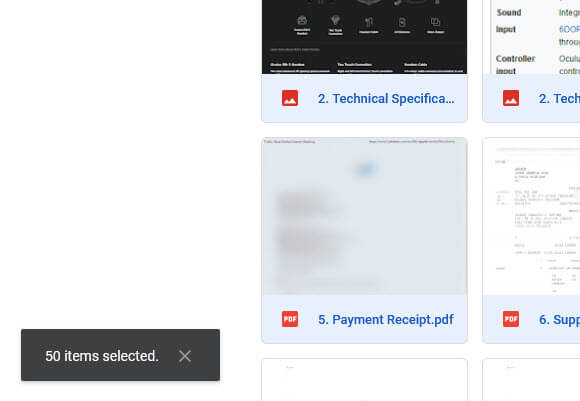Dismiss the "50 items selected" notification
Viewport: 580px width, 401px height.
coord(185,356)
